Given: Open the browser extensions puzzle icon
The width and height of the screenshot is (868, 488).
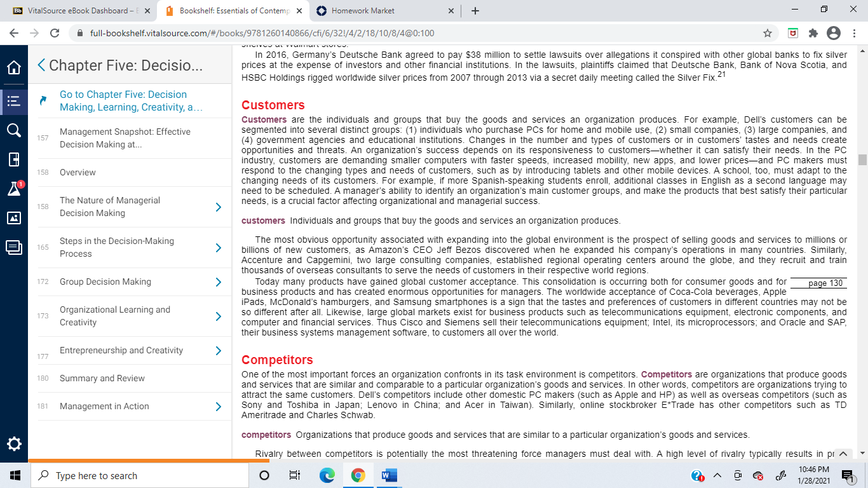Looking at the screenshot, I should coord(813,33).
